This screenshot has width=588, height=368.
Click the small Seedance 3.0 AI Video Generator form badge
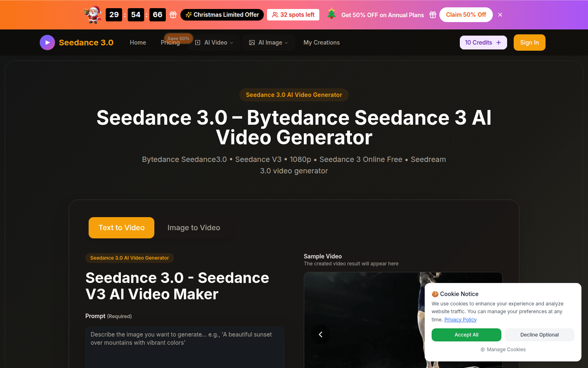129,258
